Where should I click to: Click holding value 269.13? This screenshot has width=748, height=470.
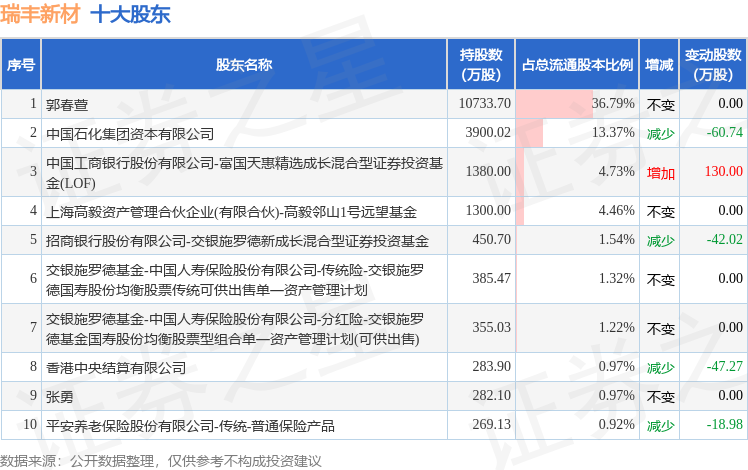491,425
